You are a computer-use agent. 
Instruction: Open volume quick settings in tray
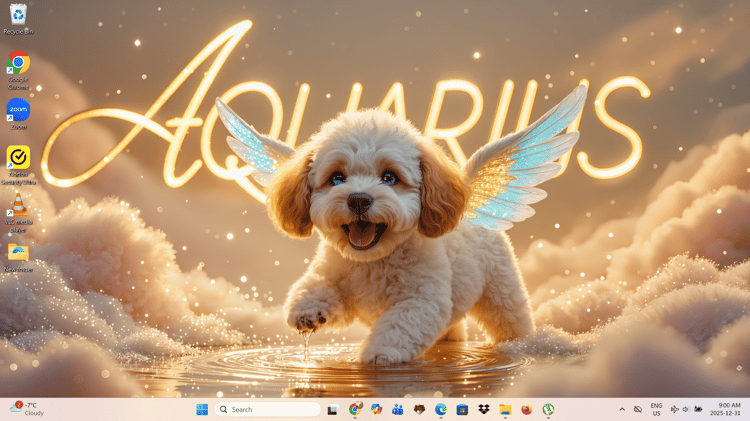[x=685, y=410]
